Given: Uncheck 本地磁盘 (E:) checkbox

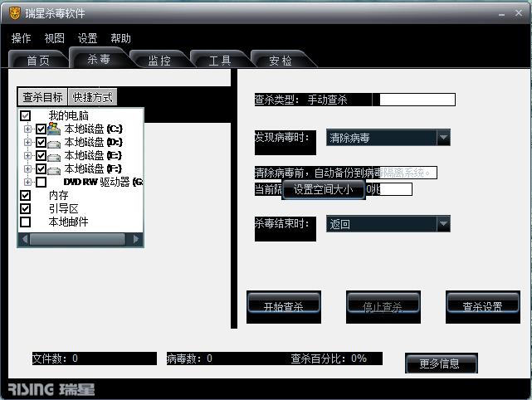Looking at the screenshot, I should click(x=41, y=155).
